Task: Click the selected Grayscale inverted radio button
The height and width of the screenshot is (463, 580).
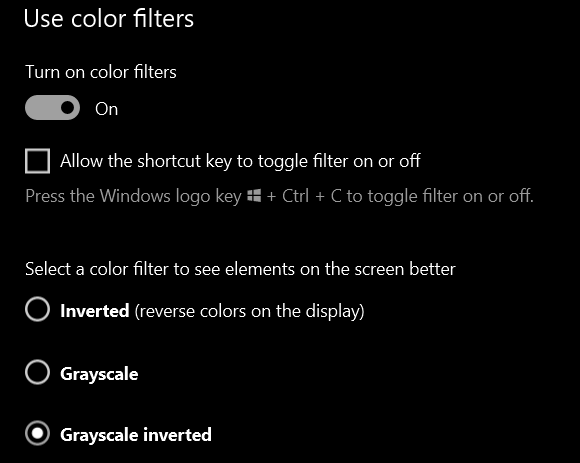Action: point(37,433)
